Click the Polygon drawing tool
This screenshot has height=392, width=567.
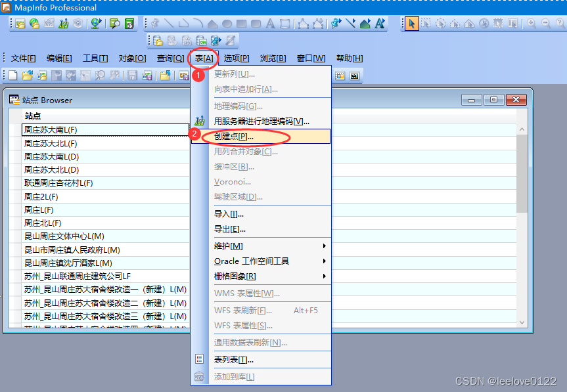[x=213, y=24]
